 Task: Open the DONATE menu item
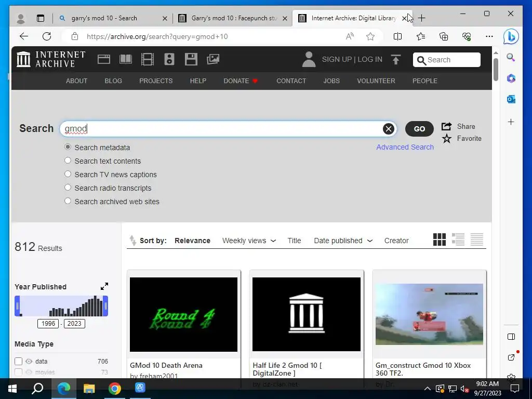tap(241, 81)
